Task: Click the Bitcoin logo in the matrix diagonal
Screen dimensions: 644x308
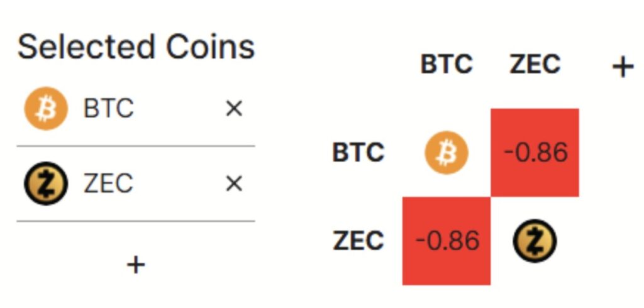Action: [x=447, y=153]
